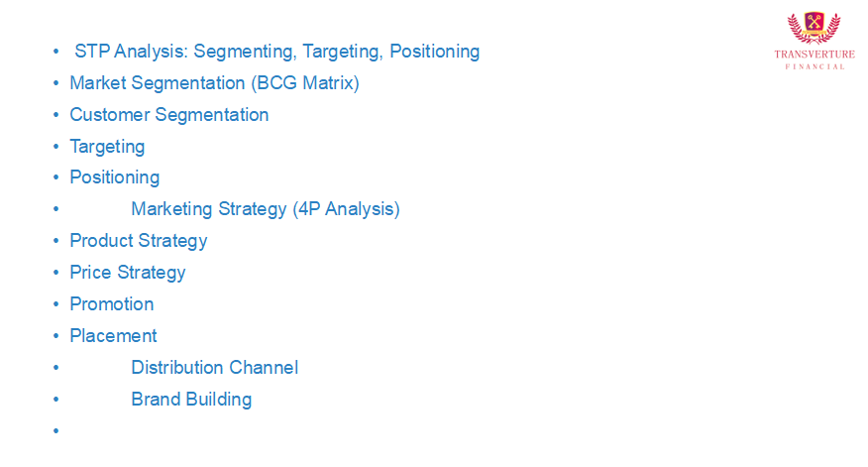Click the bullet dot before Brand Building
The width and height of the screenshot is (868, 467).
56,401
